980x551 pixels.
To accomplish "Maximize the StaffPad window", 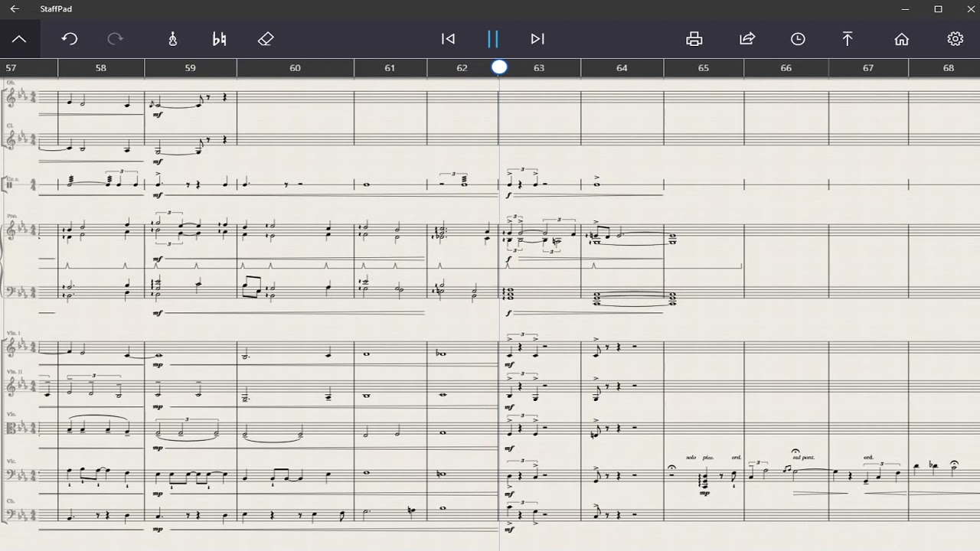I will point(938,9).
